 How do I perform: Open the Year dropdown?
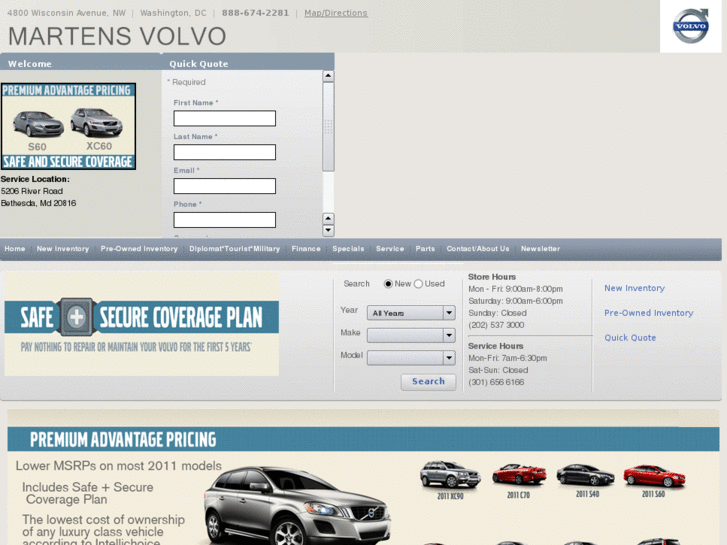(411, 313)
